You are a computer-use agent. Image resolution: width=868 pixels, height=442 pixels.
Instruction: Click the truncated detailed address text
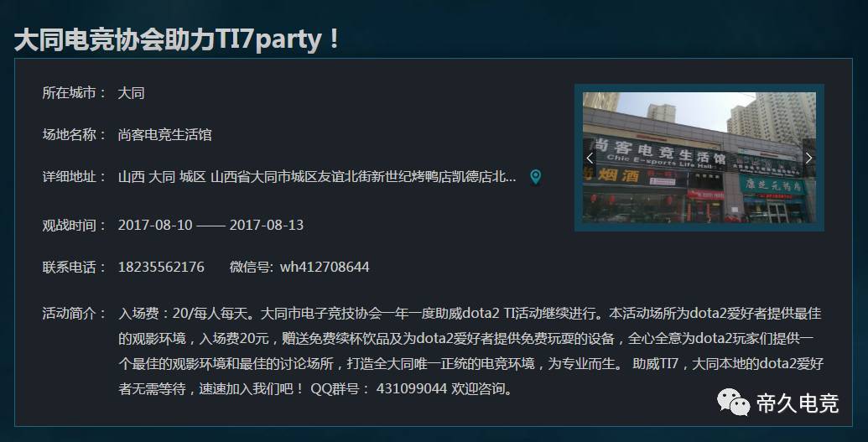pyautogui.click(x=317, y=177)
